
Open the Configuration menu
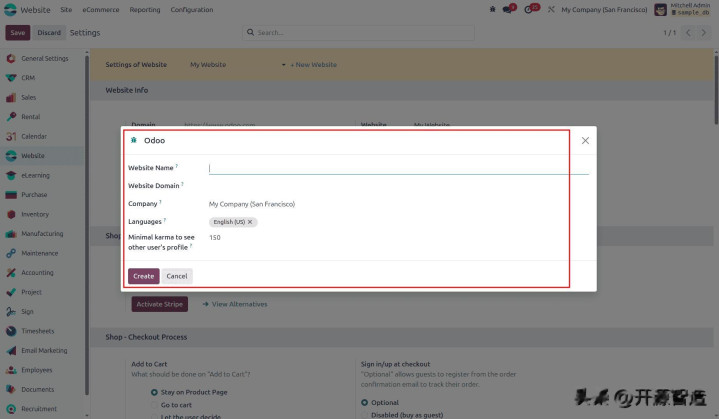coord(192,10)
